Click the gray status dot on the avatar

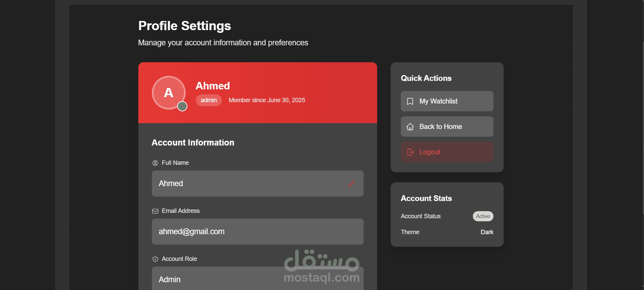(182, 106)
